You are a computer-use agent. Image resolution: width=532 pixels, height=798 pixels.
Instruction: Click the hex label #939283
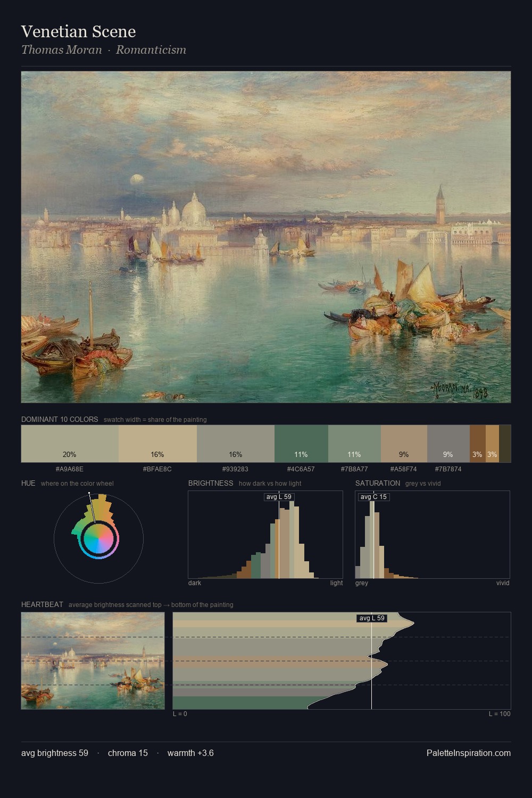click(236, 469)
